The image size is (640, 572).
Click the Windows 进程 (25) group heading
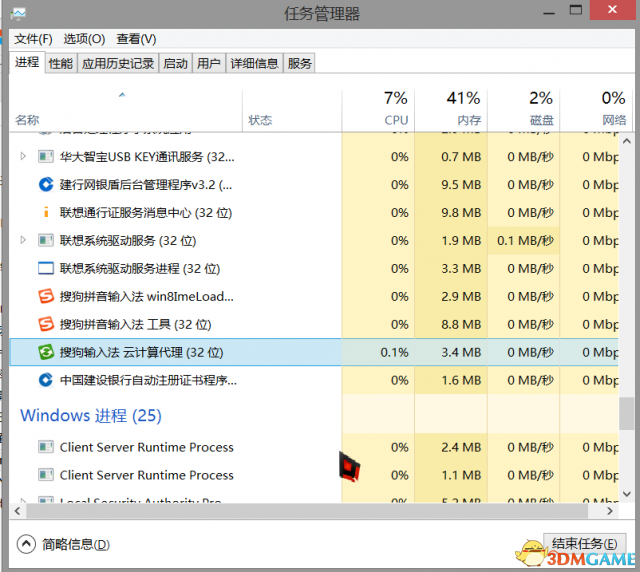click(x=91, y=416)
